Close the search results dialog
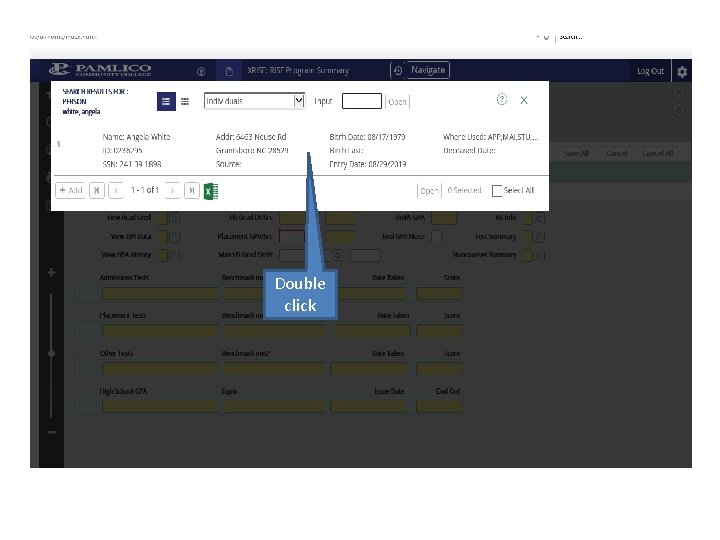Screen dimensions: 720x540 (x=524, y=100)
